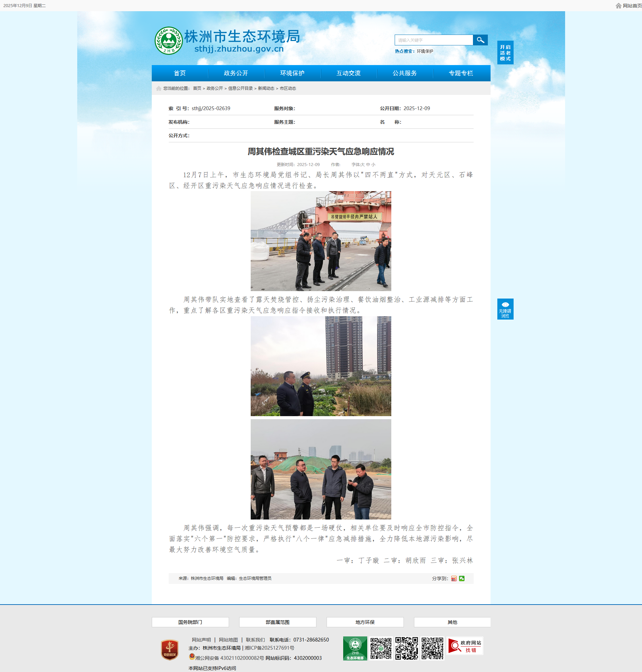Open the 地方环保 links dropdown
The image size is (642, 672).
[x=365, y=622]
